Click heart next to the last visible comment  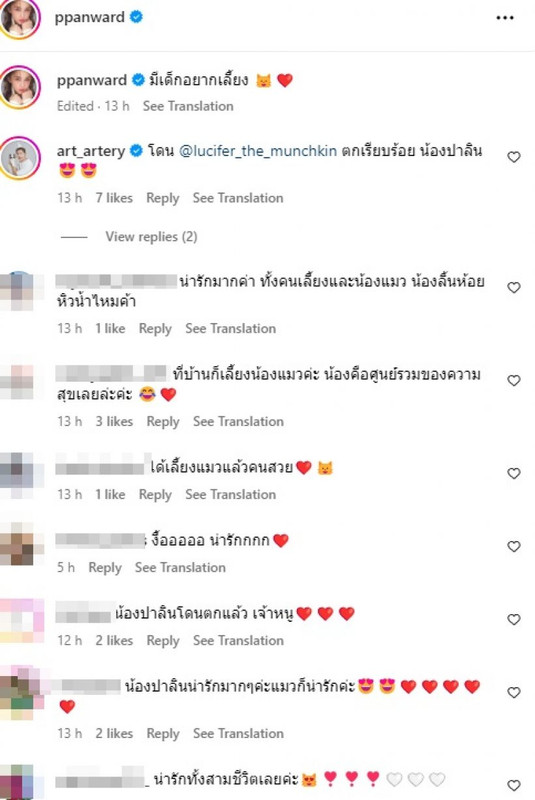point(514,785)
